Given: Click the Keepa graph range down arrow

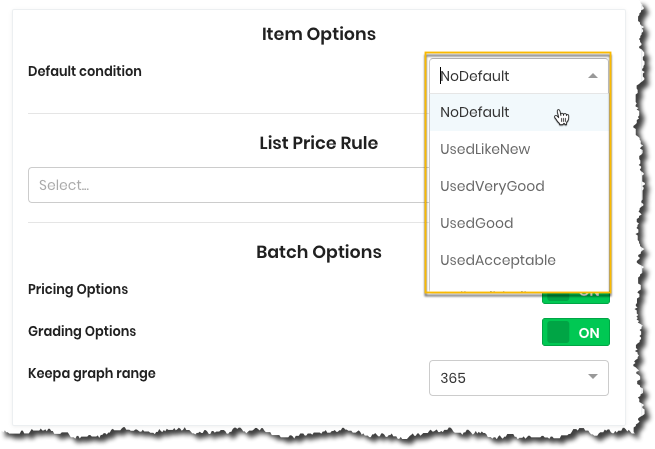Looking at the screenshot, I should (592, 377).
